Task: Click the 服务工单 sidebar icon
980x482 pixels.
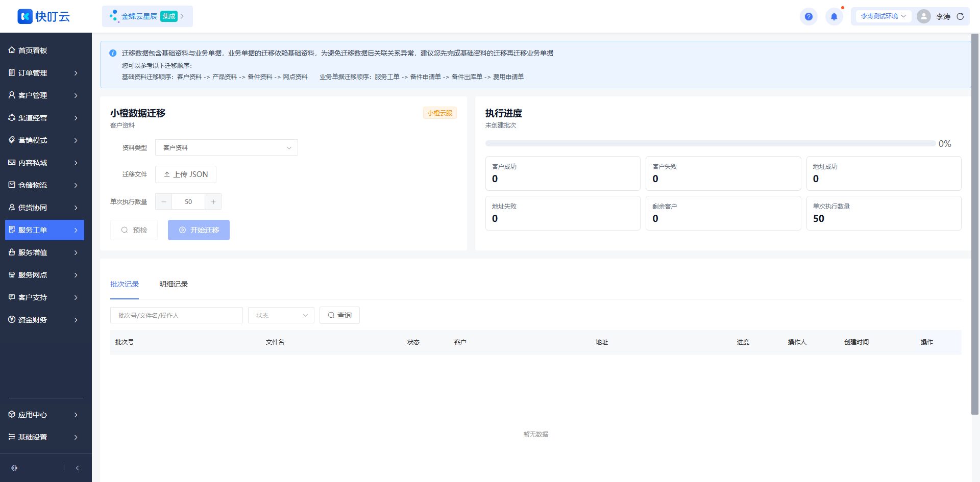Action: 12,230
